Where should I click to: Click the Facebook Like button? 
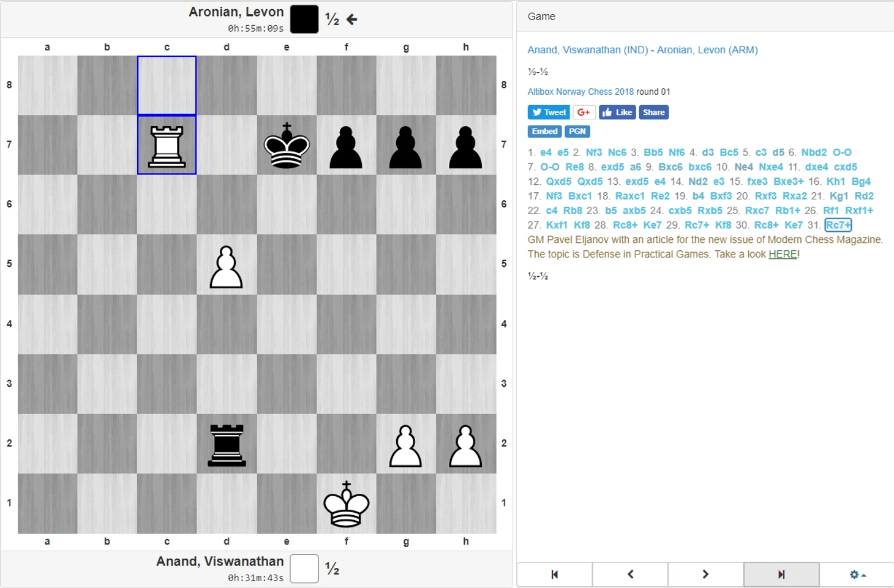(617, 113)
